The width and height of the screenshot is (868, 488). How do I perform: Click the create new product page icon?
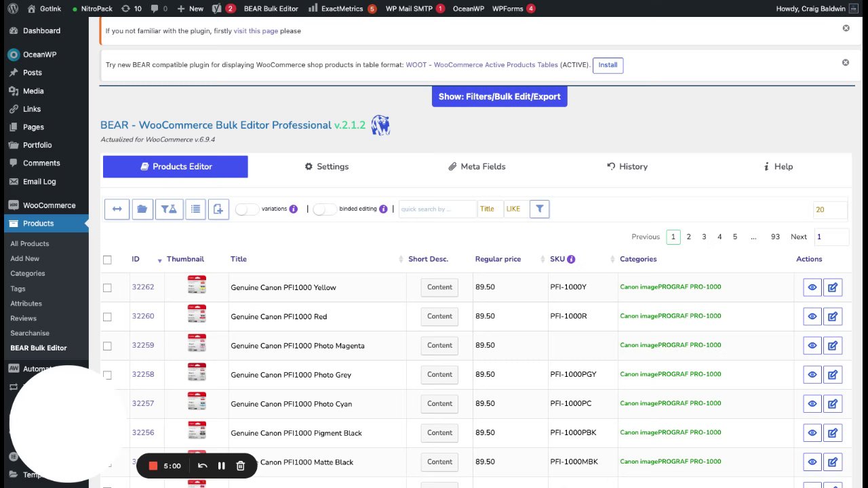click(218, 209)
